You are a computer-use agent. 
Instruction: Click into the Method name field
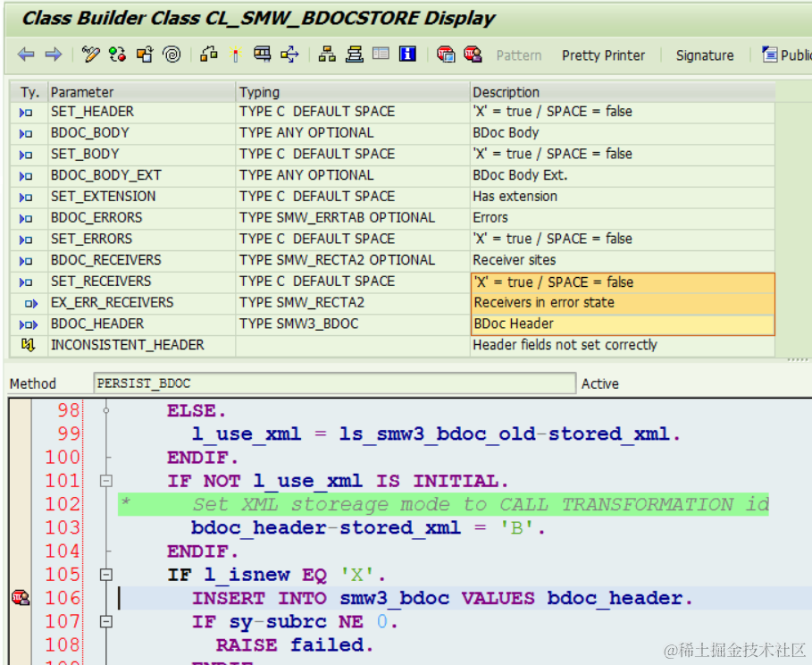point(334,383)
